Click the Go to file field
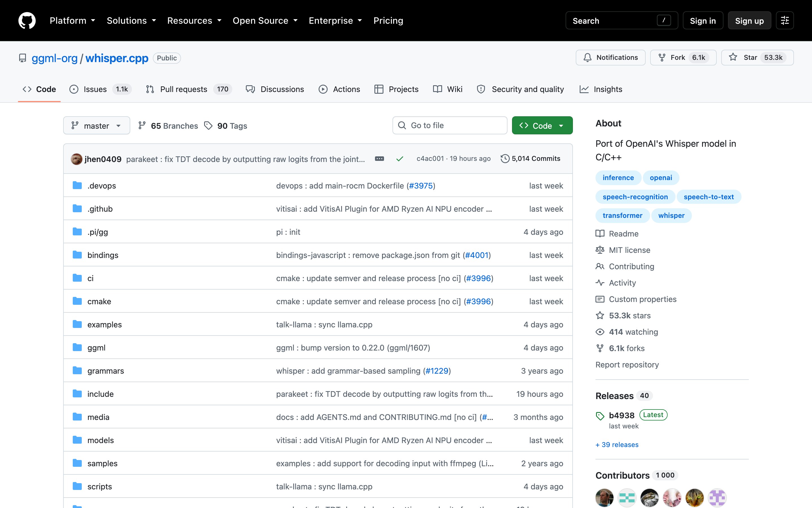 tap(450, 125)
